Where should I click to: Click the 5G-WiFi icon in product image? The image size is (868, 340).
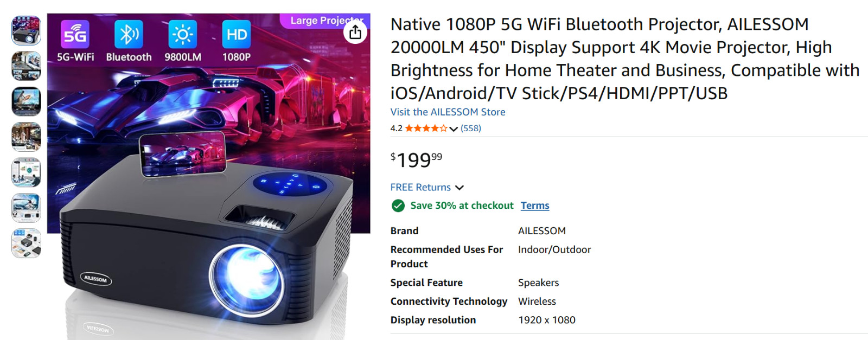tap(75, 35)
